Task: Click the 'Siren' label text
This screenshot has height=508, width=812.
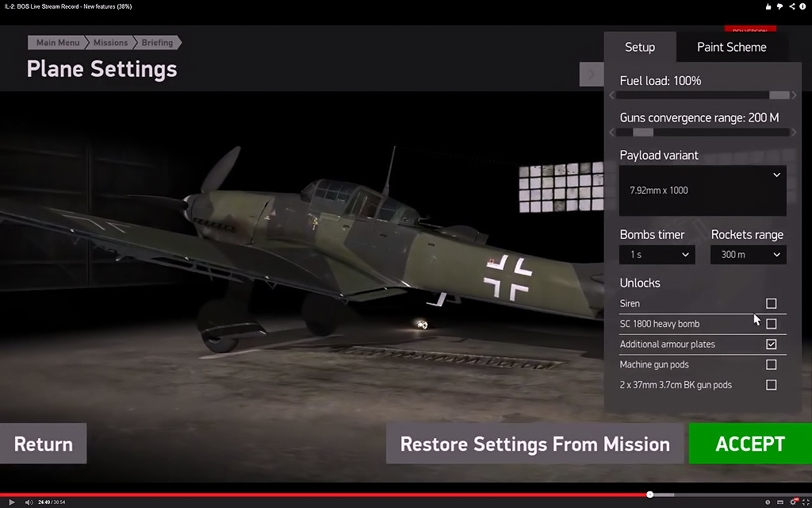Action: 630,303
